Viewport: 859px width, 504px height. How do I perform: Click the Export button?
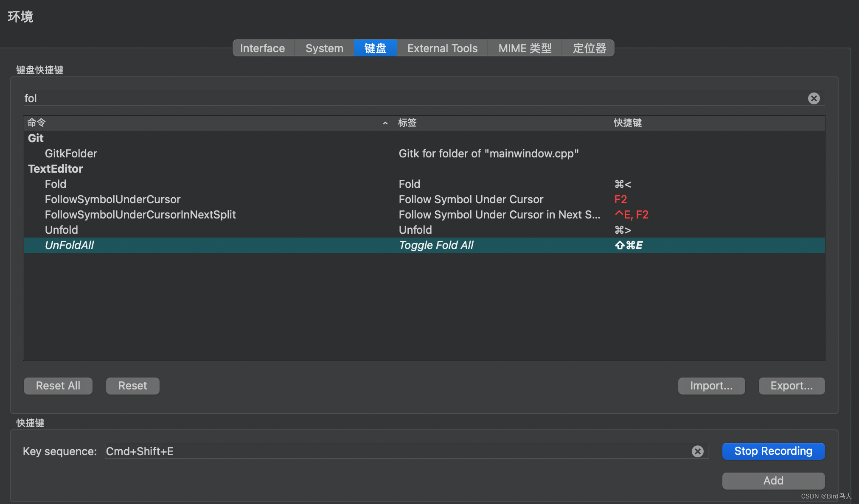coord(791,386)
